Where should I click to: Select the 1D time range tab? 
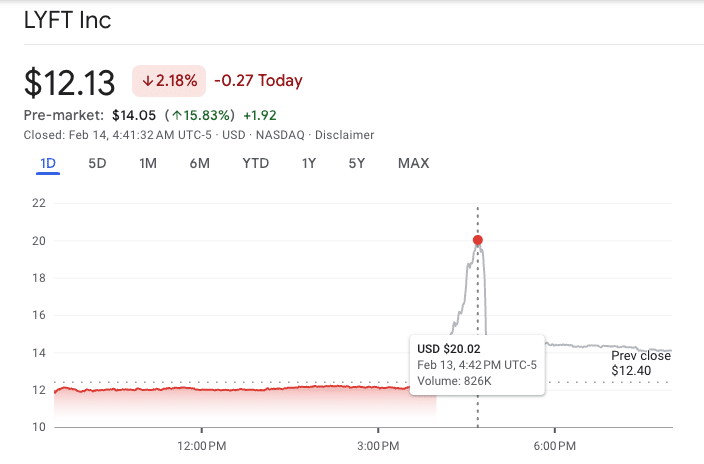(48, 164)
